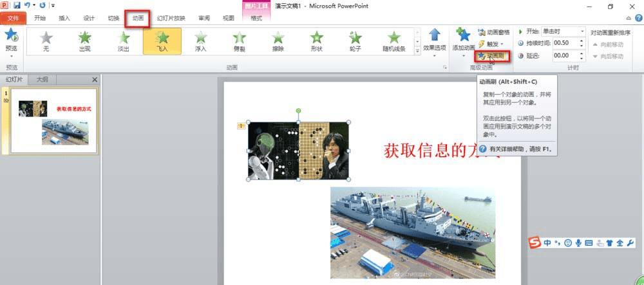Activate the 动画刷 animation painter
644x285 pixels.
coord(493,56)
